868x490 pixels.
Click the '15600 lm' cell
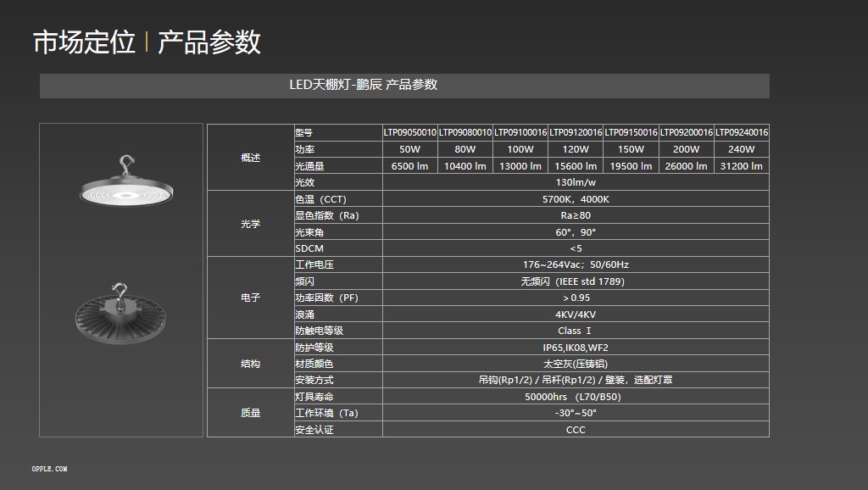tap(576, 166)
